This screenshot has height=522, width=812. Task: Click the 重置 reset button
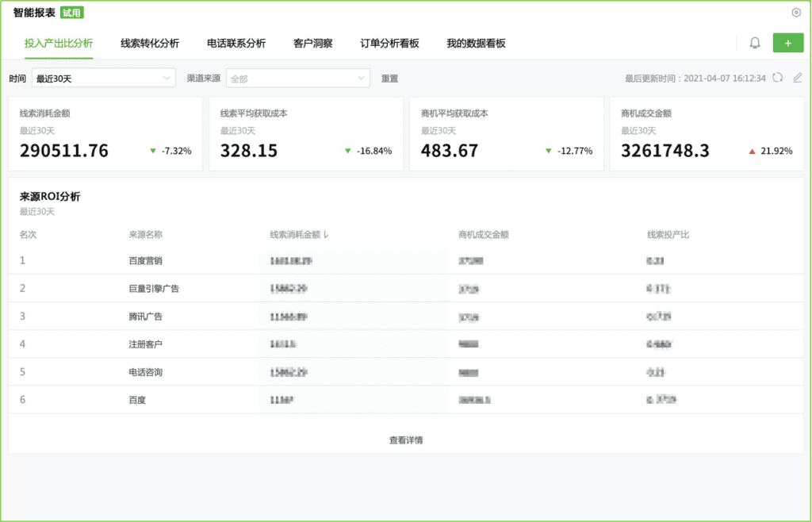pos(389,79)
